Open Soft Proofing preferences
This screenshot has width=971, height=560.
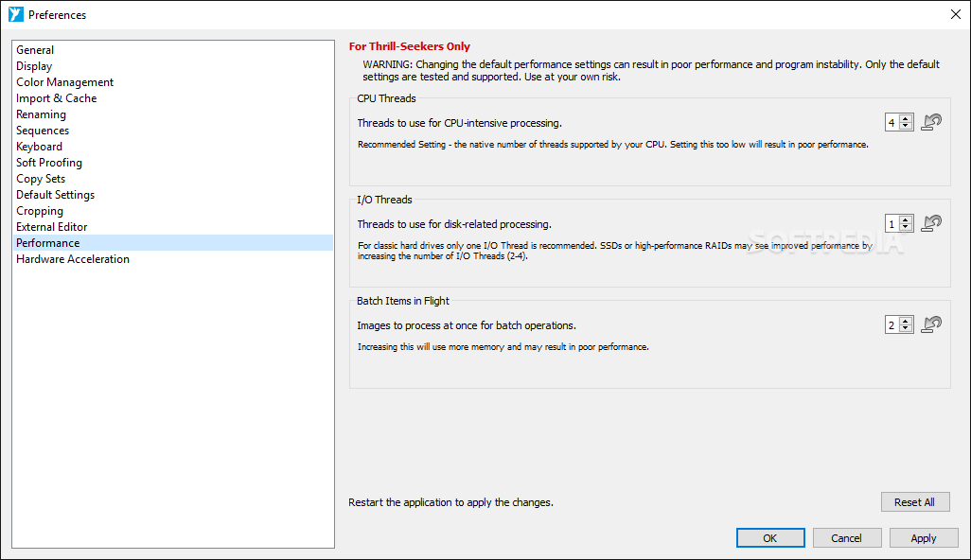point(173,163)
